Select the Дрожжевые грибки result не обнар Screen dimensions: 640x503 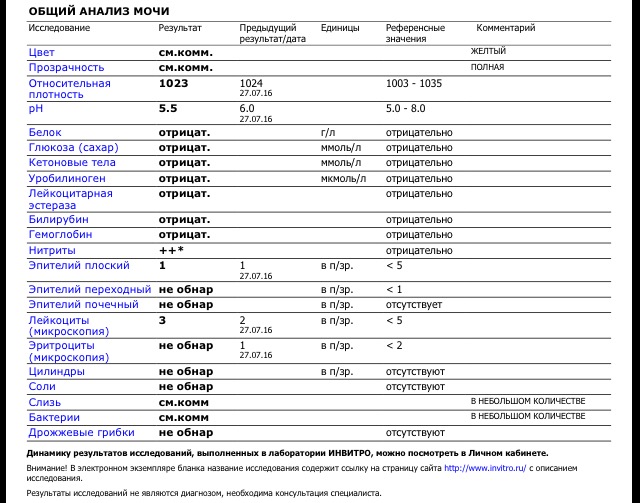[x=186, y=433]
